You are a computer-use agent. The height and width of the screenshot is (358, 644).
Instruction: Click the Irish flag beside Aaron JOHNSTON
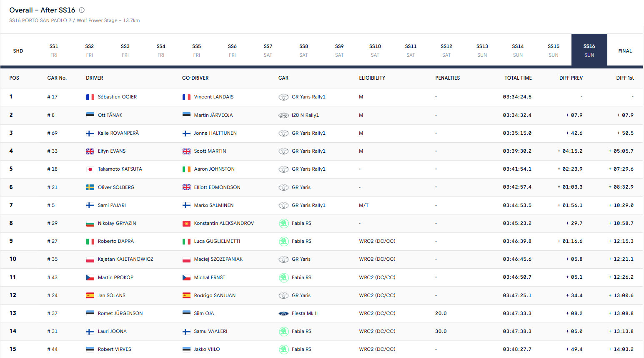pyautogui.click(x=186, y=169)
